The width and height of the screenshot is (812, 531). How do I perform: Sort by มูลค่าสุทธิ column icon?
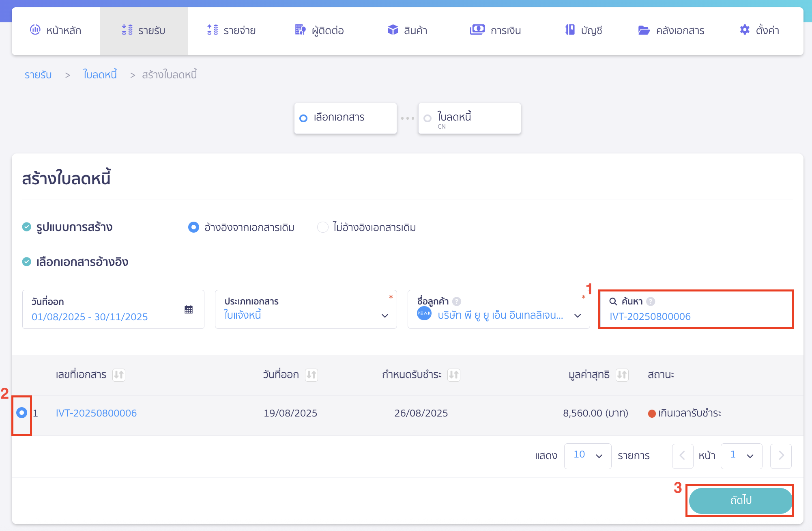click(622, 375)
